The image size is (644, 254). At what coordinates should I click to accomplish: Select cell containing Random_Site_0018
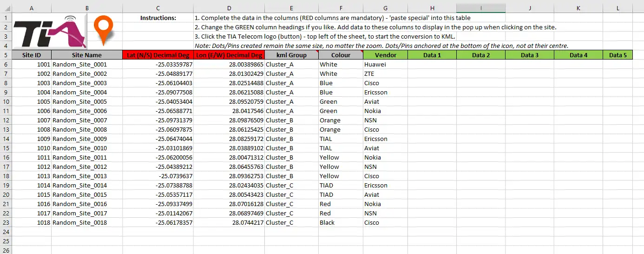coord(87,222)
